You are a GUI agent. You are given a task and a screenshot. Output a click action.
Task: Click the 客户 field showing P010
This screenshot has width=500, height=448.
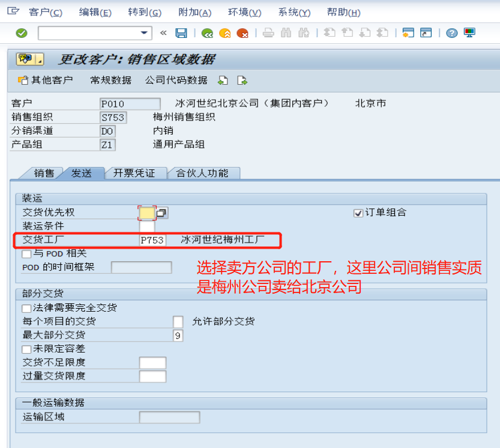point(130,104)
